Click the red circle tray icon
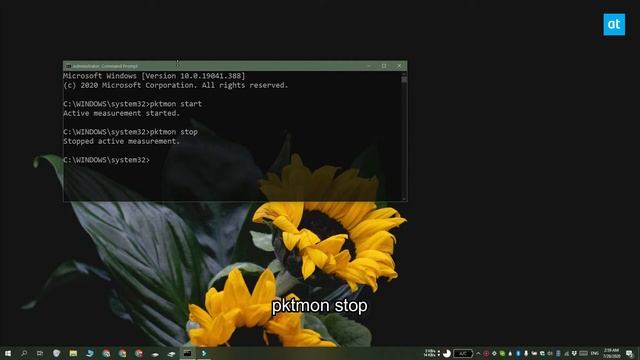The width and height of the screenshot is (640, 360). (486, 353)
